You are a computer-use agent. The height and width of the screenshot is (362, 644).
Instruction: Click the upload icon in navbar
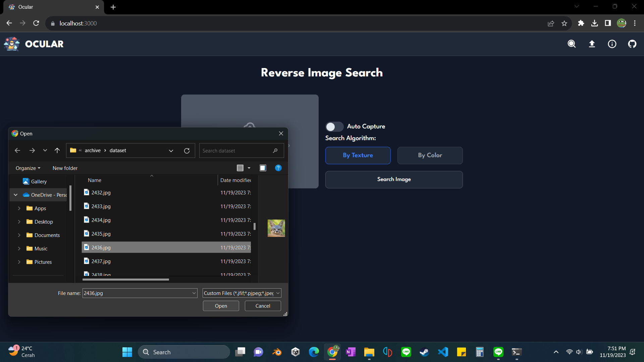coord(592,44)
